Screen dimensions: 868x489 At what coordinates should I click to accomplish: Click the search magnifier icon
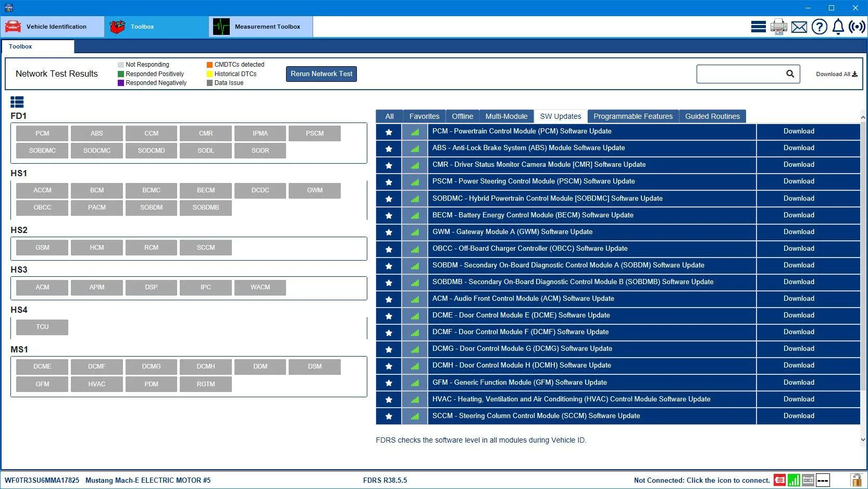tap(790, 74)
